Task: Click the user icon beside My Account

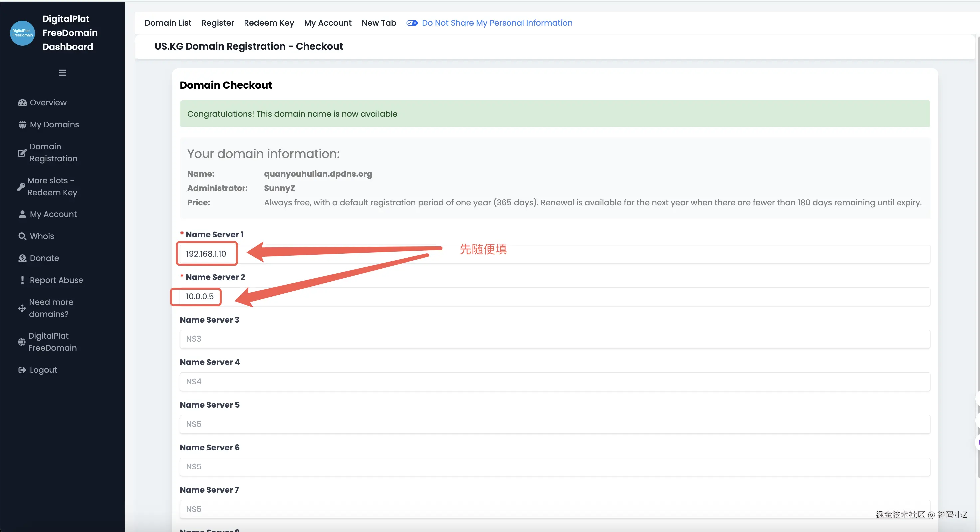Action: tap(22, 214)
